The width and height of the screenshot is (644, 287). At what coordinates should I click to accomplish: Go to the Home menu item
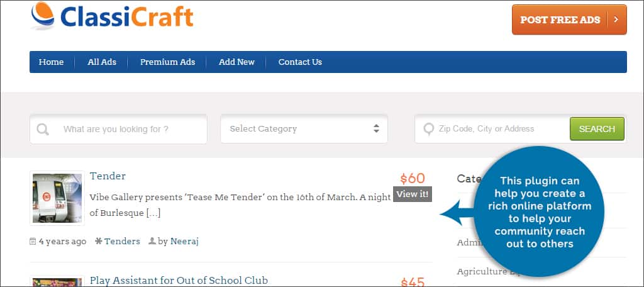52,62
